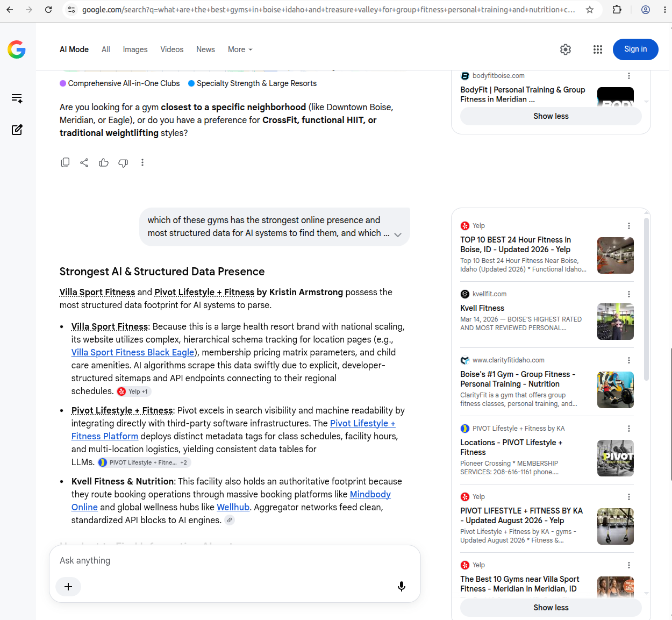Open the Wellhub link

pyautogui.click(x=233, y=507)
